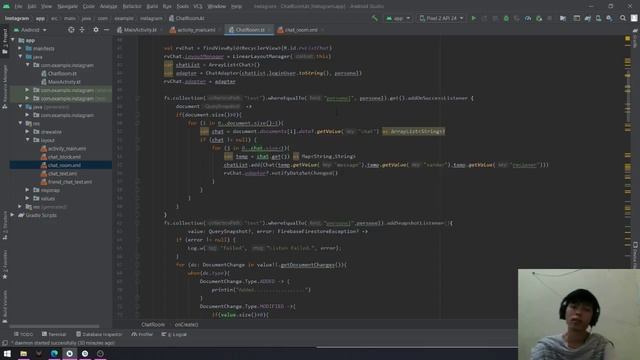Open the Build menu
Screen dimensions: 640x360
pos(152,6)
